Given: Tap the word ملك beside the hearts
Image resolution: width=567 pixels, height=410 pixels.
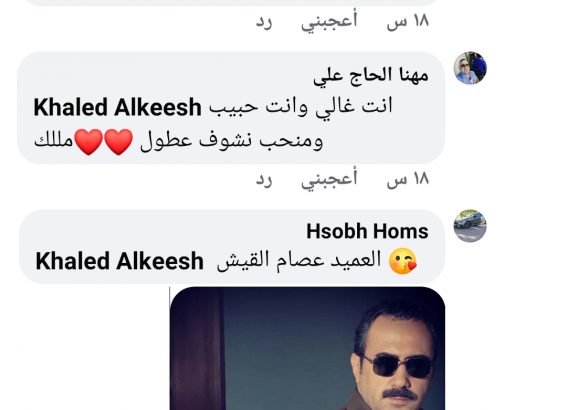Looking at the screenshot, I should [x=54, y=141].
